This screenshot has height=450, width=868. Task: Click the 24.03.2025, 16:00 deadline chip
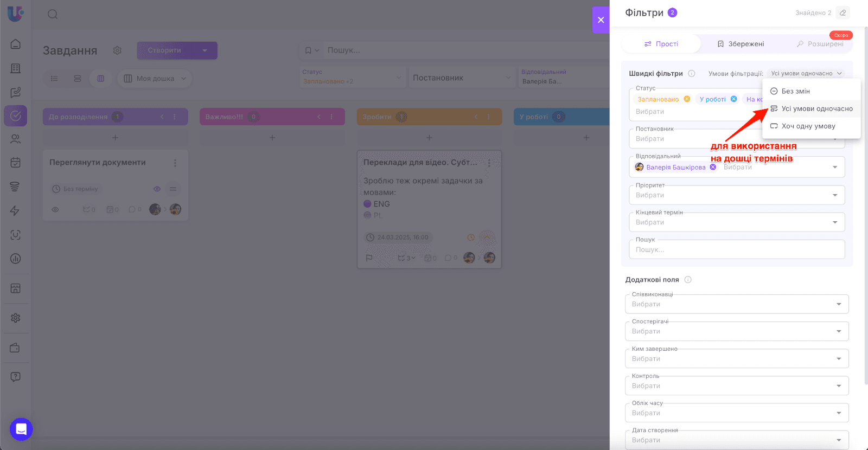[397, 237]
